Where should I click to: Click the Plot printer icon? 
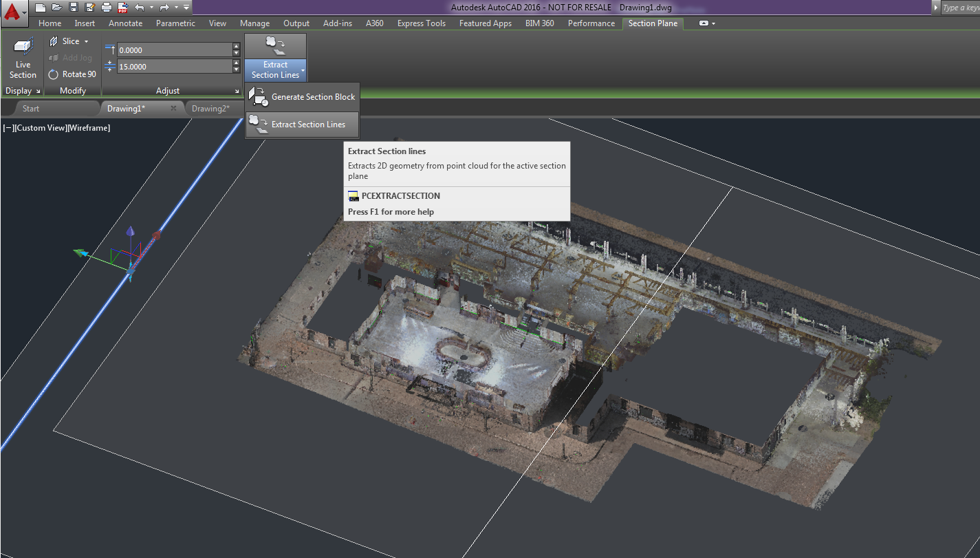(x=107, y=8)
